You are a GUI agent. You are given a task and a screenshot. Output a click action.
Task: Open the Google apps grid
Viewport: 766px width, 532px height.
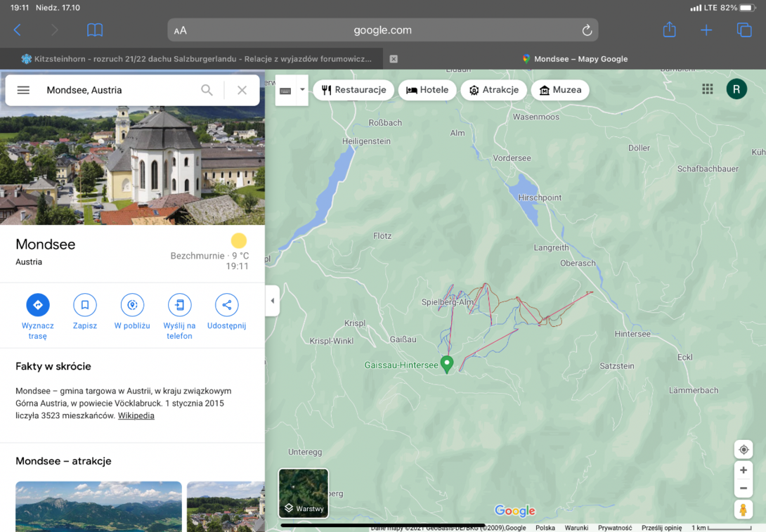(x=708, y=89)
